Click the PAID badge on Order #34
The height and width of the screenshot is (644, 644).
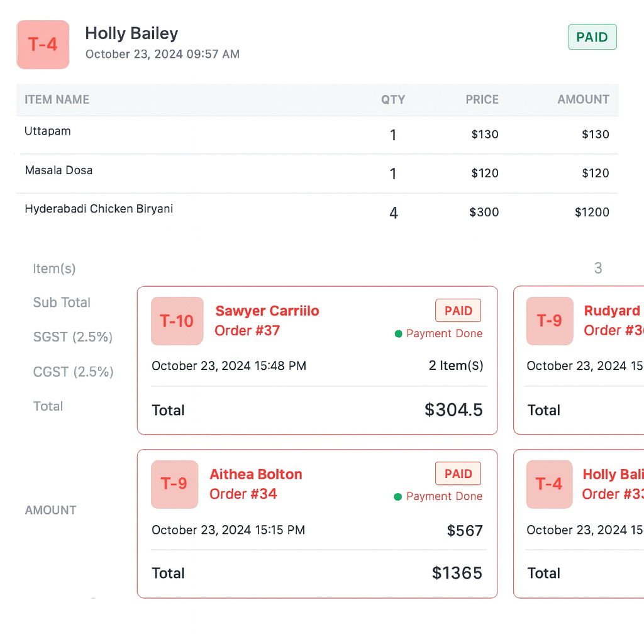pyautogui.click(x=458, y=474)
